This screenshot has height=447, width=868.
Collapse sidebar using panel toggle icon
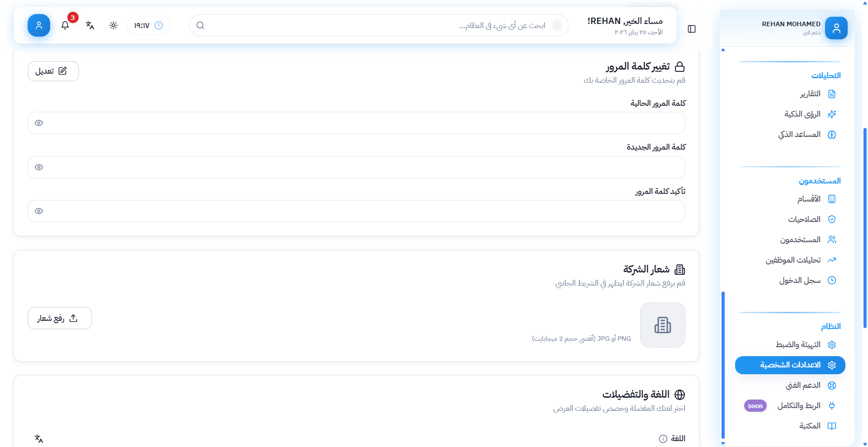[x=691, y=29]
